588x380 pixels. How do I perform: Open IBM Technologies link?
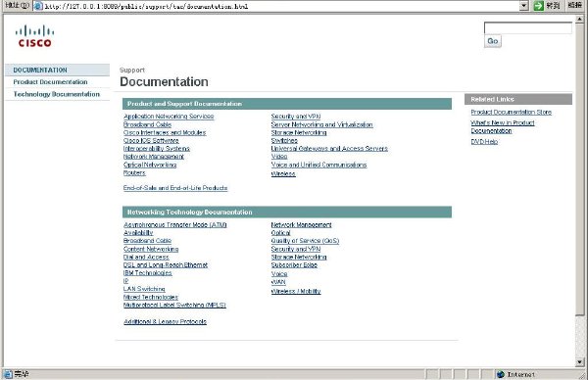pyautogui.click(x=148, y=273)
